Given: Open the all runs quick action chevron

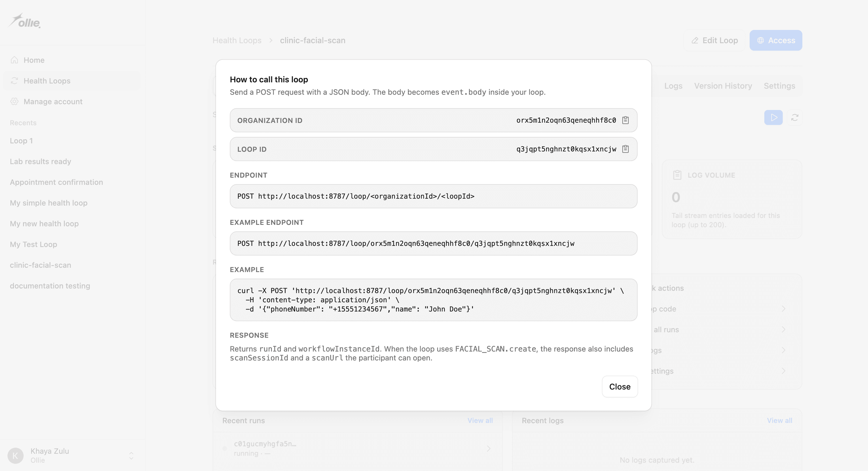Looking at the screenshot, I should pos(783,329).
